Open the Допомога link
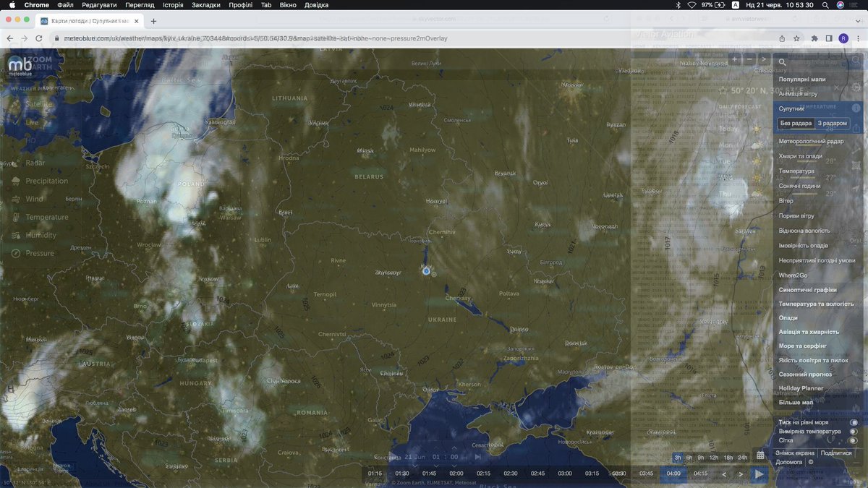This screenshot has height=488, width=868. coord(789,462)
